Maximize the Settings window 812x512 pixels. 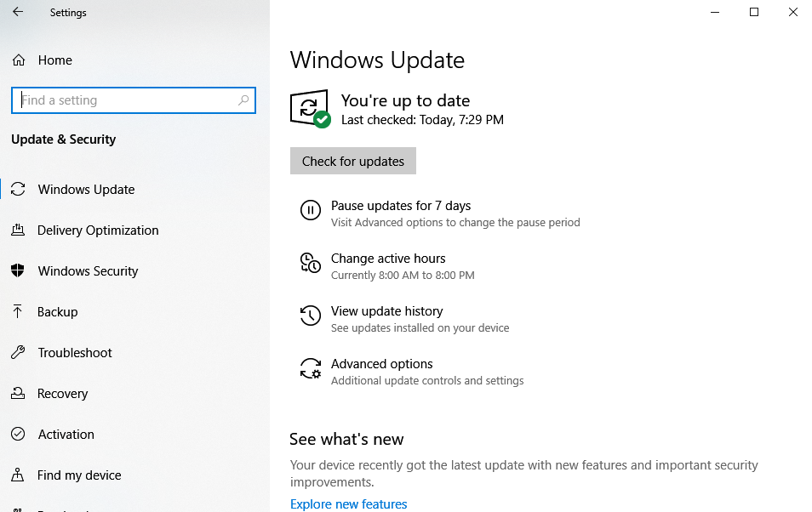pos(754,12)
